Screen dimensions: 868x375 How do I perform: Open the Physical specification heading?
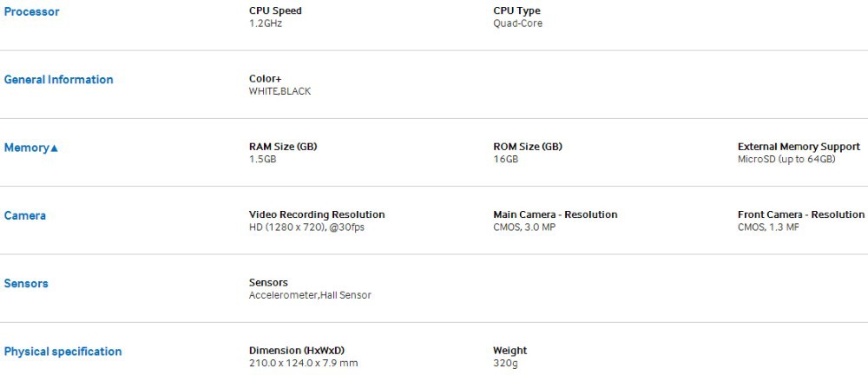point(62,352)
